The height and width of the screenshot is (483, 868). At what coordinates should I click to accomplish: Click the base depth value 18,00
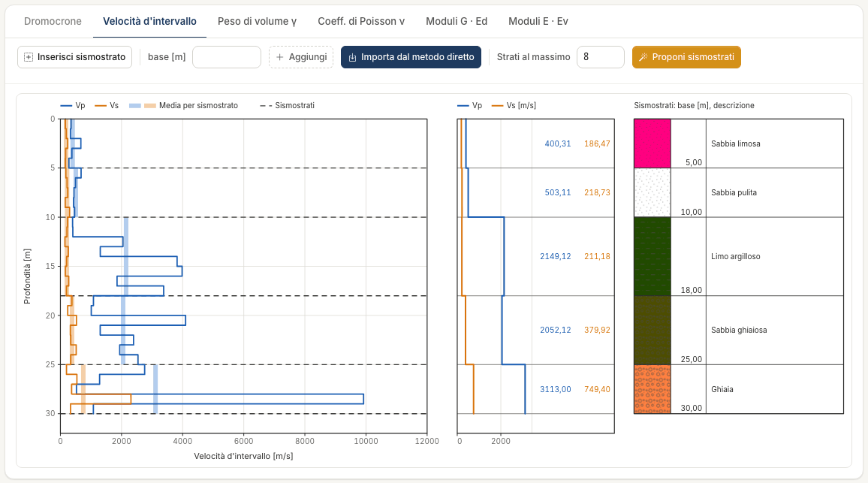tap(692, 290)
